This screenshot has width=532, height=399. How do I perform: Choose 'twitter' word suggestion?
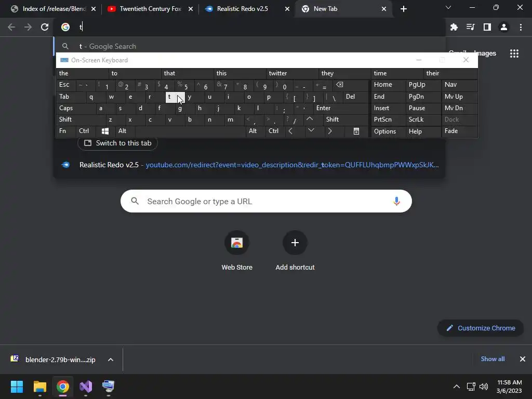(x=293, y=73)
